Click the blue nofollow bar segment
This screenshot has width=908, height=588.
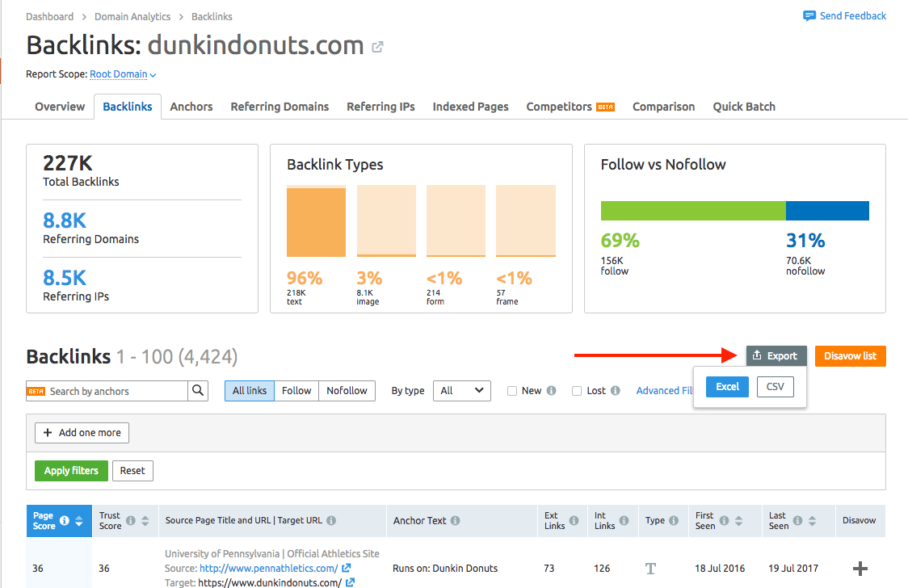tap(827, 211)
